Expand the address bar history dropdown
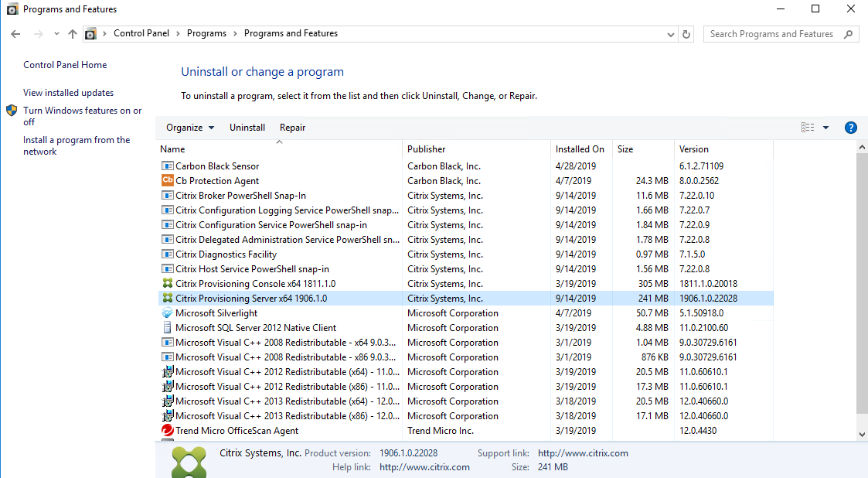Screen dimensions: 868x478 point(671,34)
